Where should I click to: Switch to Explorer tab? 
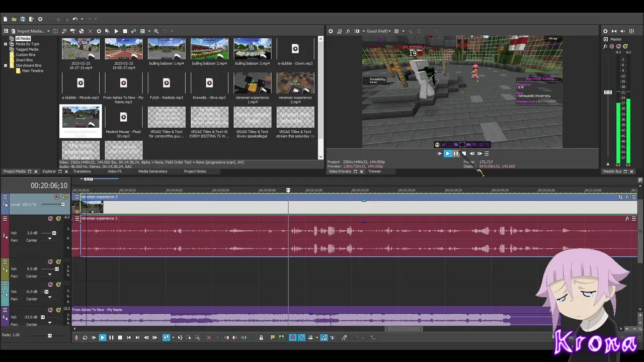pos(49,171)
